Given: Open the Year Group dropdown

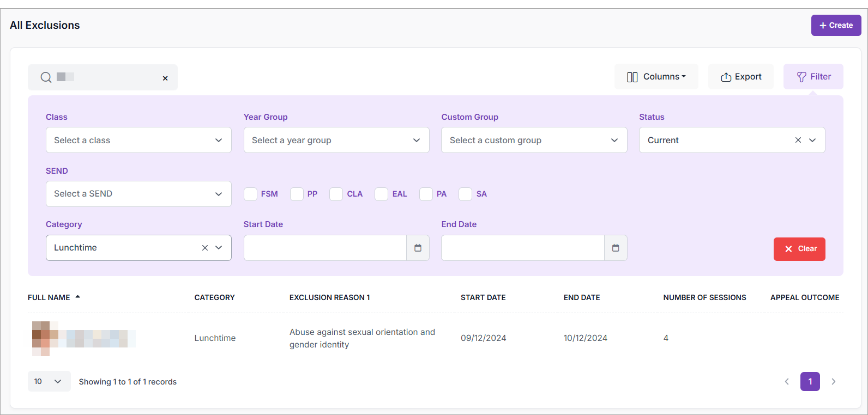Looking at the screenshot, I should [x=336, y=140].
